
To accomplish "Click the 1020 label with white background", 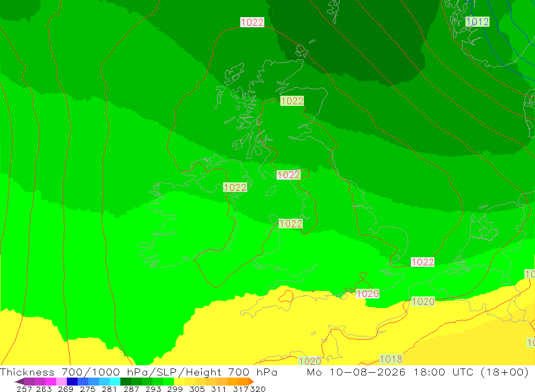I will pyautogui.click(x=368, y=294).
